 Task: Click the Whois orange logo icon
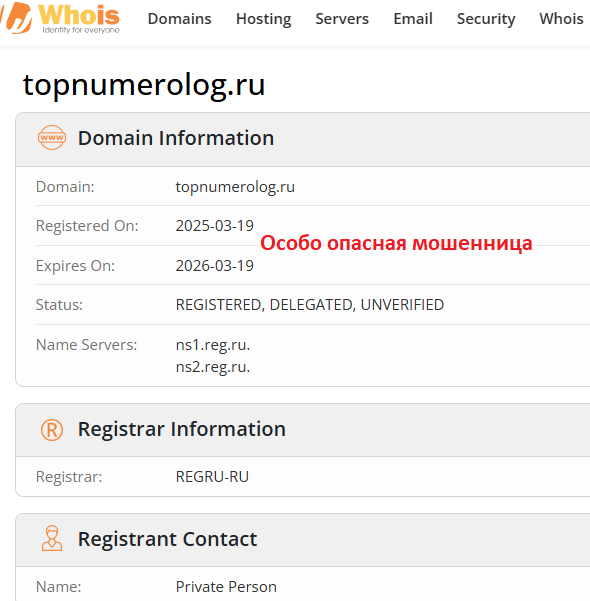click(16, 18)
